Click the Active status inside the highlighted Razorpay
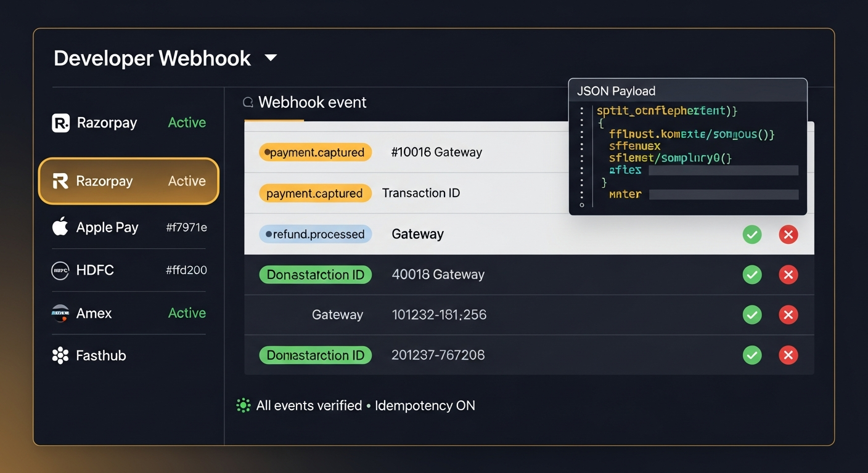Viewport: 868px width, 473px height. (187, 181)
